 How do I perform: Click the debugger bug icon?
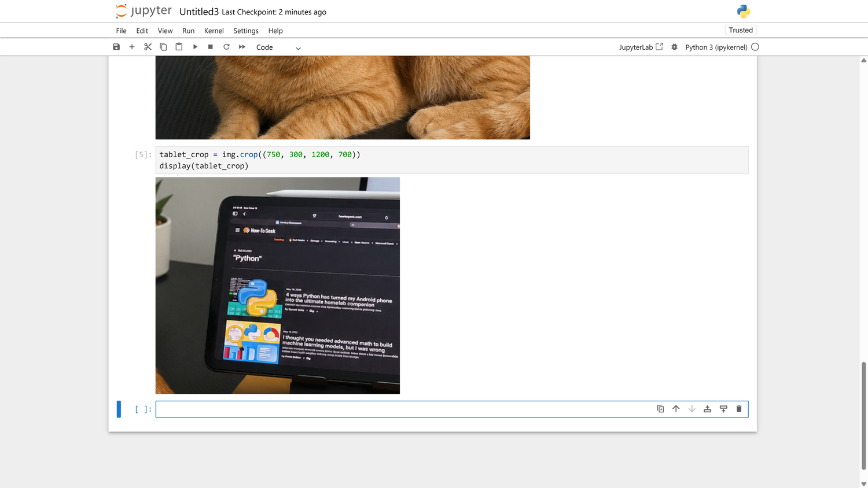(x=674, y=47)
